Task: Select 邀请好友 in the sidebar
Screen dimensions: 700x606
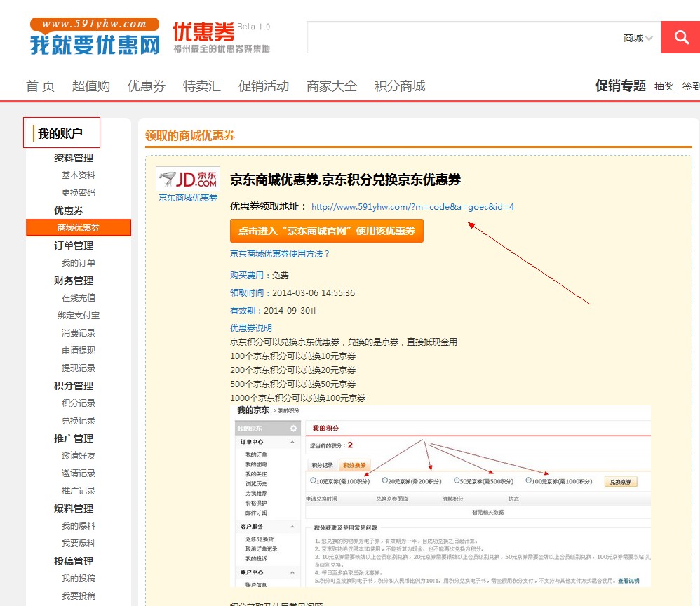Action: coord(79,455)
